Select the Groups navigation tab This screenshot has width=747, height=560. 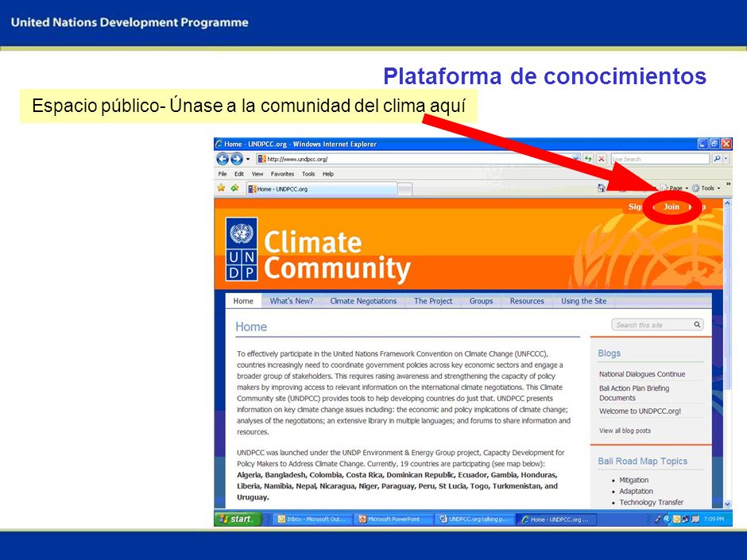click(481, 301)
